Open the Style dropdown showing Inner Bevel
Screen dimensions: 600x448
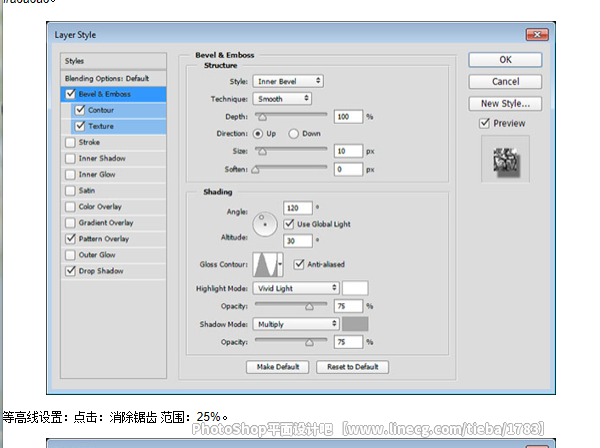[288, 81]
